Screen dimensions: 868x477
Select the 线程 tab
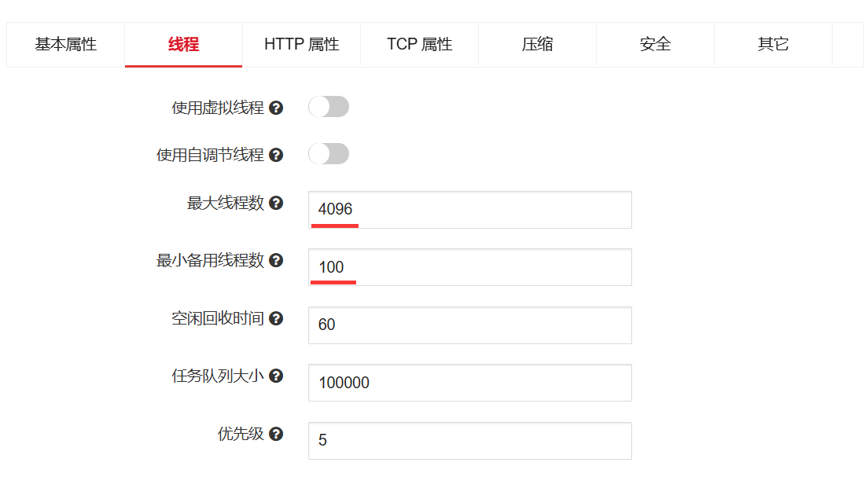[184, 44]
